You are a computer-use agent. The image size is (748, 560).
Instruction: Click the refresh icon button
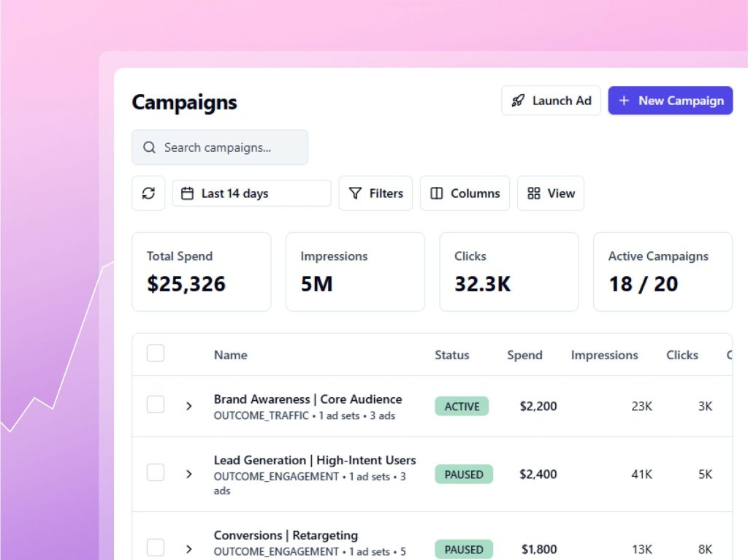148,193
